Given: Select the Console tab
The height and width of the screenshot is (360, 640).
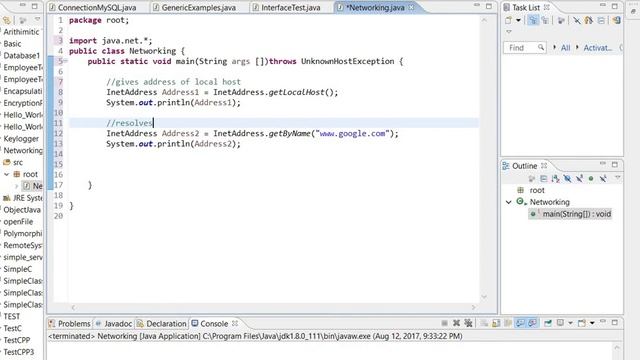Looking at the screenshot, I should point(209,324).
